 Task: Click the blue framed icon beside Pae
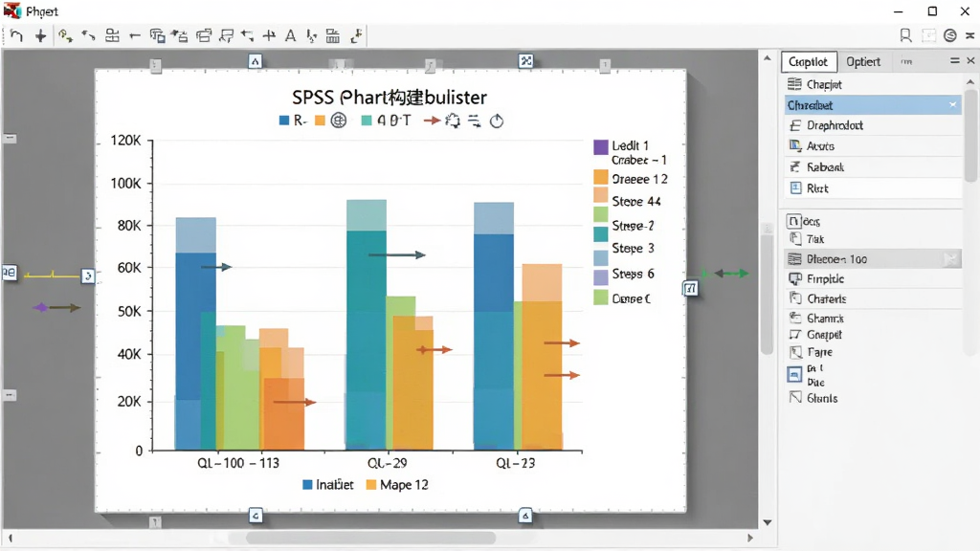pyautogui.click(x=794, y=375)
